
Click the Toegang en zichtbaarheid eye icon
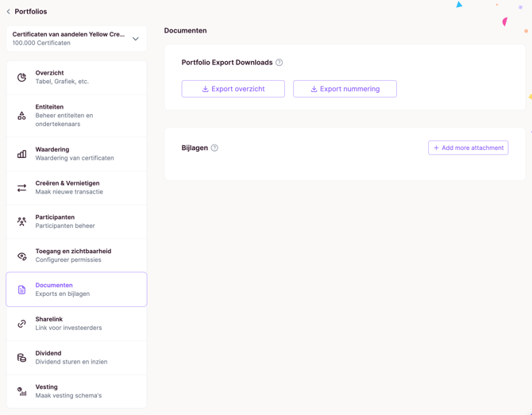click(x=21, y=256)
